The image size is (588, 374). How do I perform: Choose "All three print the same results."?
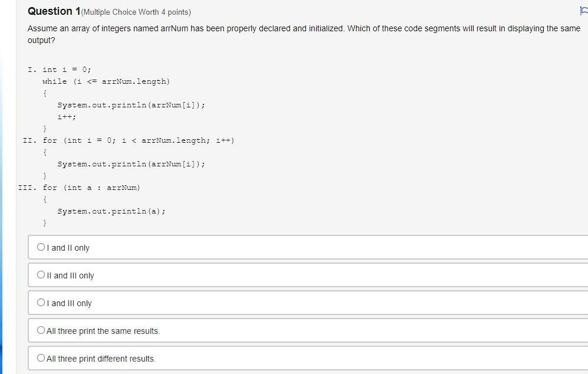[40, 329]
